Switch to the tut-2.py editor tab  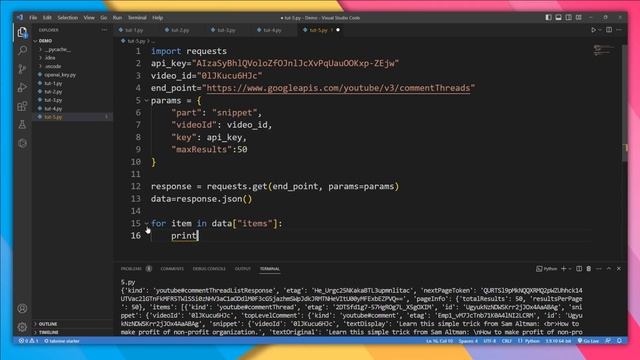tap(180, 30)
